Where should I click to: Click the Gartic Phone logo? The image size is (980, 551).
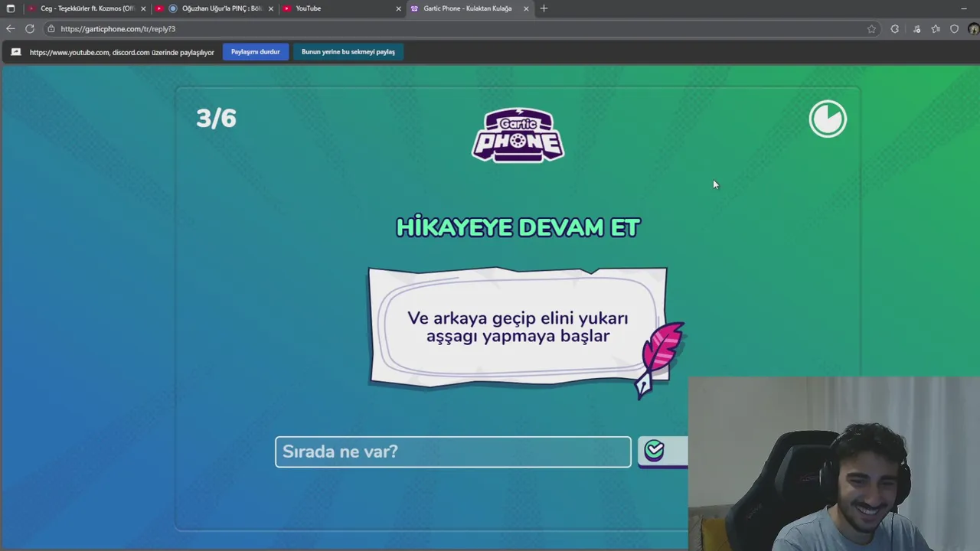pos(518,135)
